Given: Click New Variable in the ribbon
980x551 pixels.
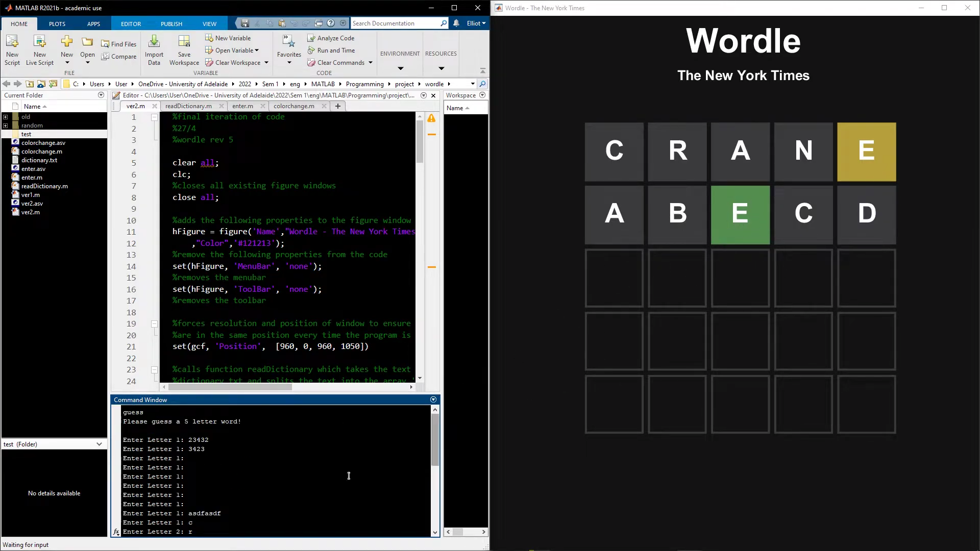Looking at the screenshot, I should pyautogui.click(x=228, y=38).
